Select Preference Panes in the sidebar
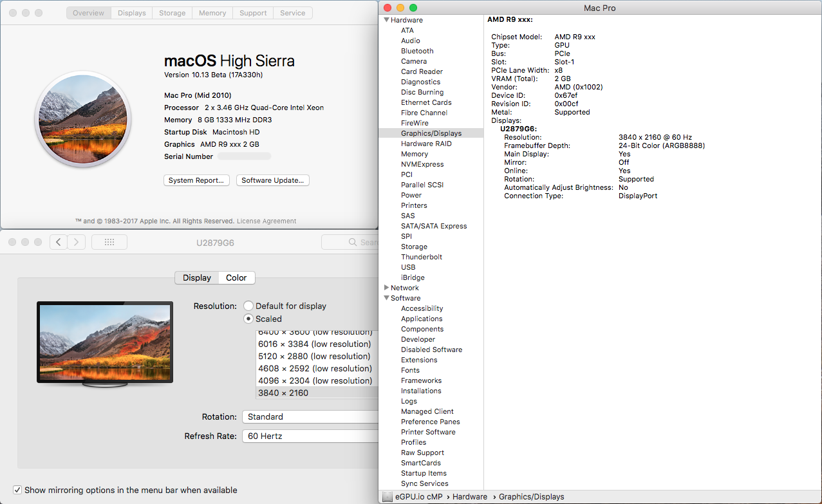The image size is (822, 504). (x=431, y=422)
